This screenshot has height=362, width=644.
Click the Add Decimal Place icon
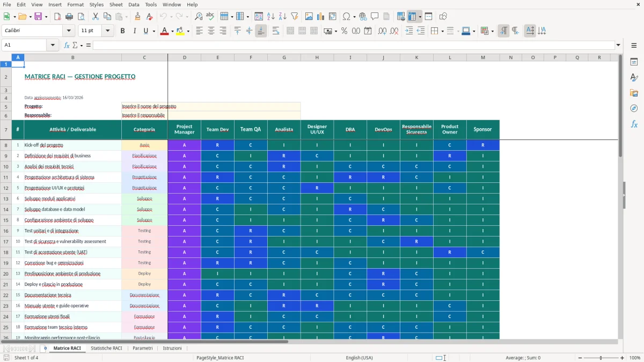tap(383, 31)
